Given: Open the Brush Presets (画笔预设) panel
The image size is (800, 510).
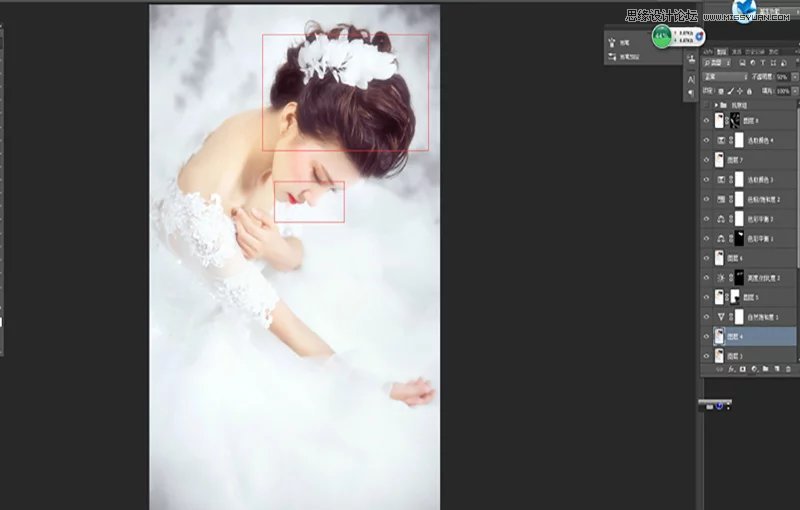Looking at the screenshot, I should (x=623, y=57).
